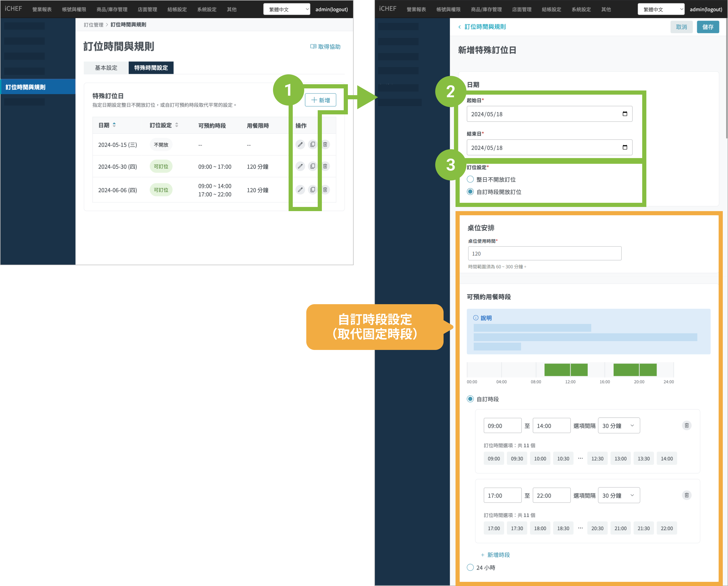Open 店面管理 menu in left navbar

coord(147,9)
